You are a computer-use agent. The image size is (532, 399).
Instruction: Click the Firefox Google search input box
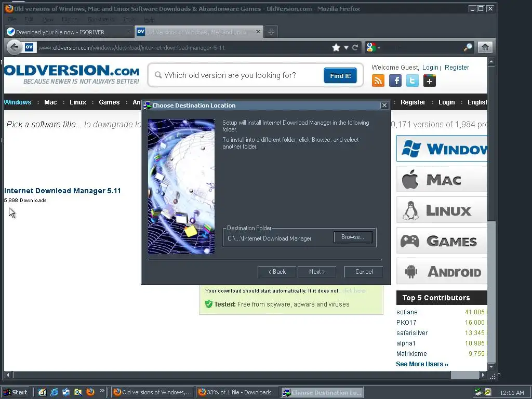[421, 47]
